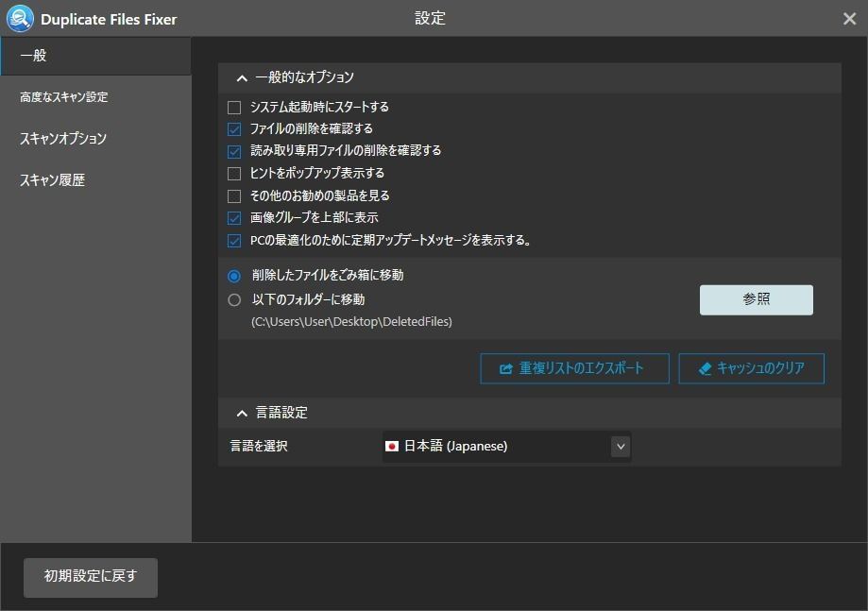The image size is (868, 611).
Task: Click キャッシュのクリア button
Action: point(751,368)
